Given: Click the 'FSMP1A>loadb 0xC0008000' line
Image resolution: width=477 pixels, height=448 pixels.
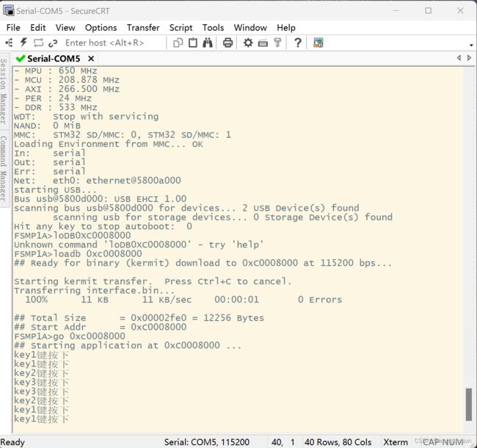Looking at the screenshot, I should [x=78, y=253].
